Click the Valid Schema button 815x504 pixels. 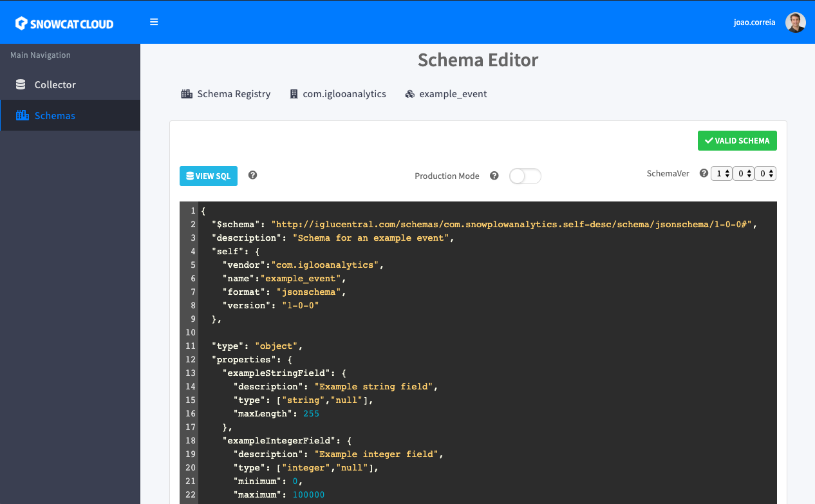tap(737, 140)
